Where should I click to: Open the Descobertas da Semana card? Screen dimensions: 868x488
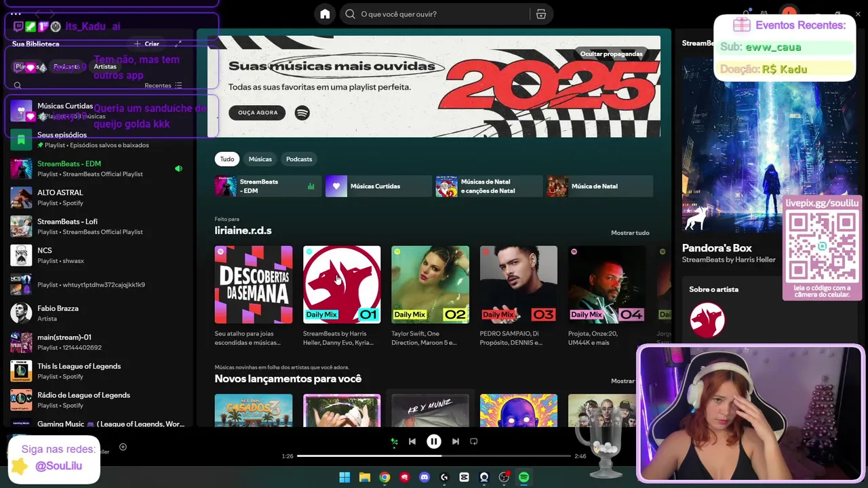254,296
